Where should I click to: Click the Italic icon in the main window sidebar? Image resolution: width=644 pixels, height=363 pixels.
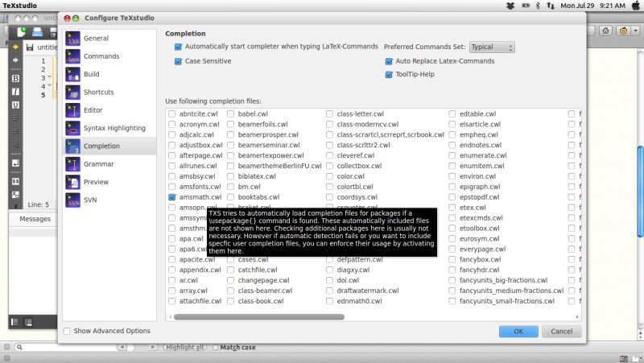pyautogui.click(x=15, y=92)
